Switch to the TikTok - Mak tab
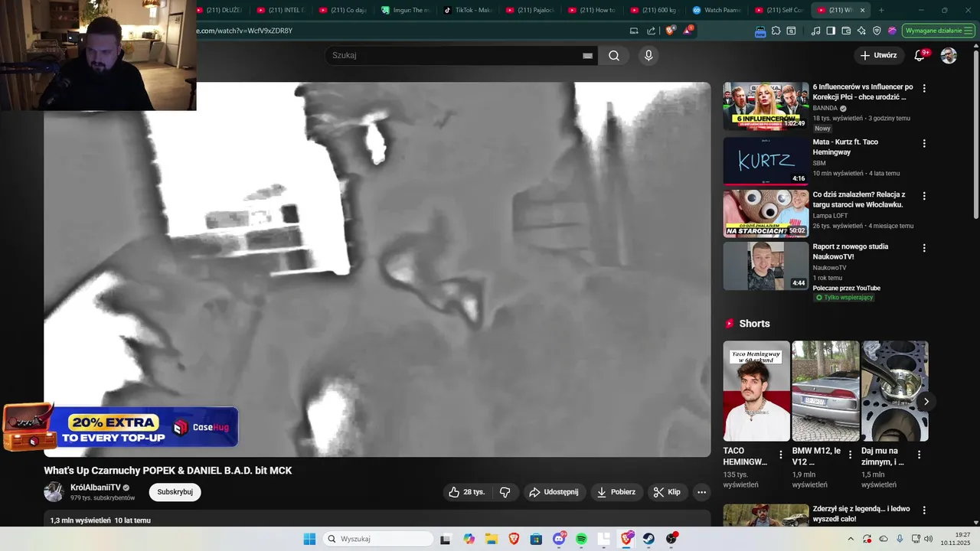980x551 pixels. 466,10
